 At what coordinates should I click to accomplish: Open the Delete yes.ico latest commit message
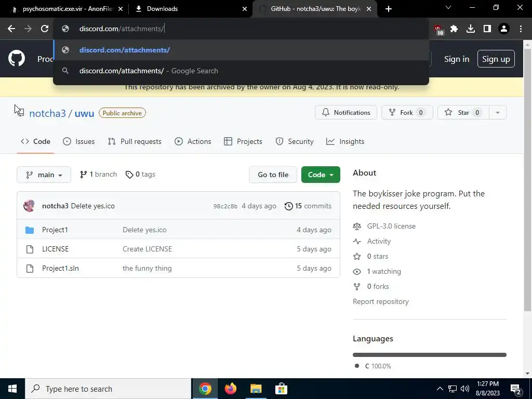[x=92, y=206]
